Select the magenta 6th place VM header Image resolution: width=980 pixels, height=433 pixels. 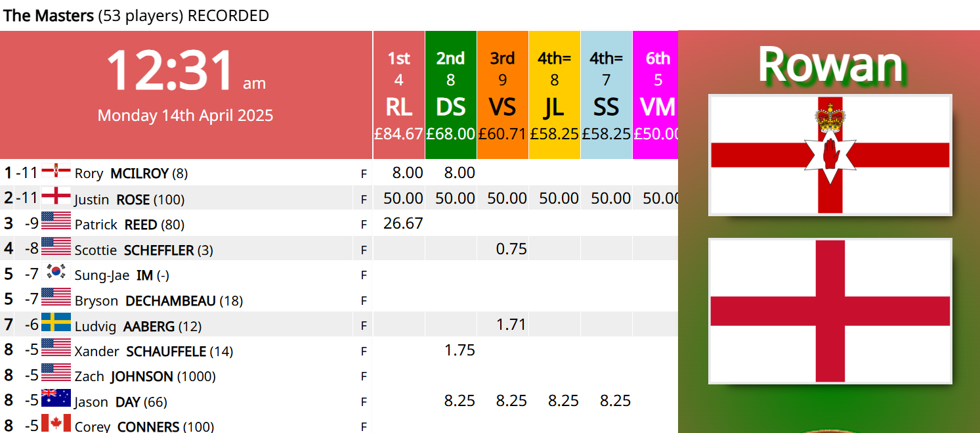click(655, 95)
